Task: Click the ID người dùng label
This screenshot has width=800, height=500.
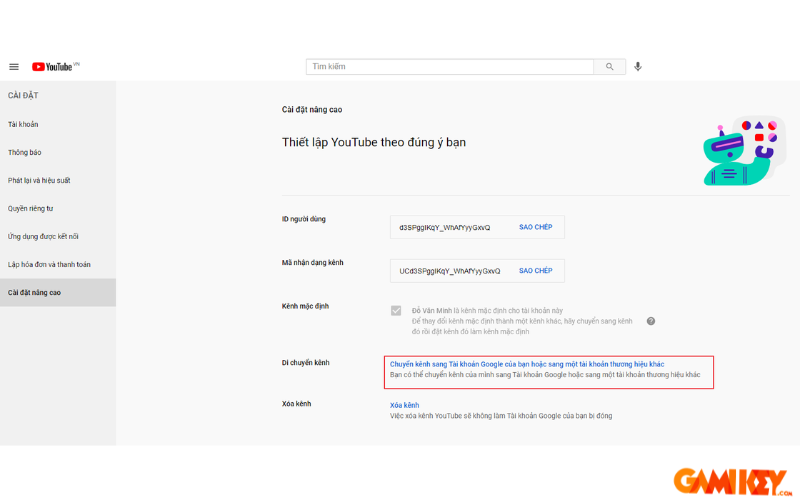Action: tap(304, 219)
